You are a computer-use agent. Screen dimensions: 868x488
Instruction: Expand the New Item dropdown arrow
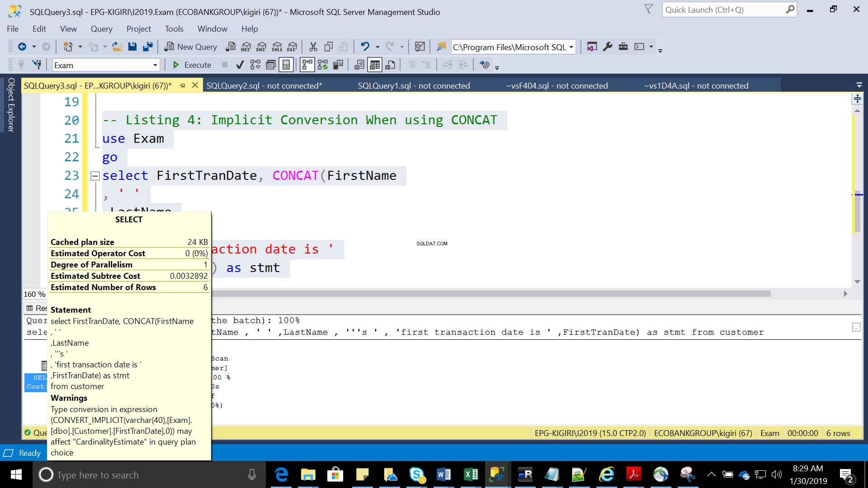point(80,47)
